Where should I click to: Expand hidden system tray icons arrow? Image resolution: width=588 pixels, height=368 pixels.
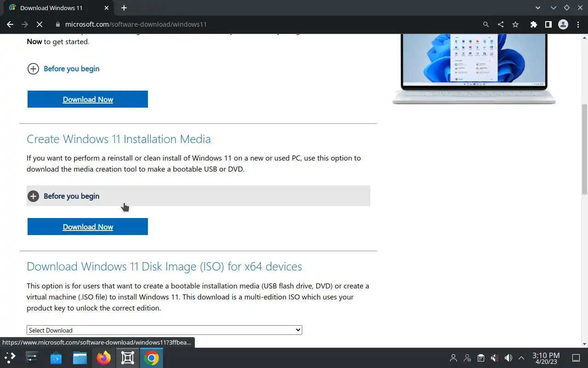[521, 358]
